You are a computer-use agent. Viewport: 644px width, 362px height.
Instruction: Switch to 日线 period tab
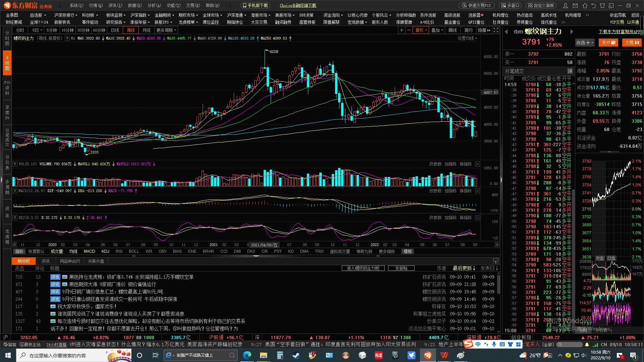coord(115,30)
